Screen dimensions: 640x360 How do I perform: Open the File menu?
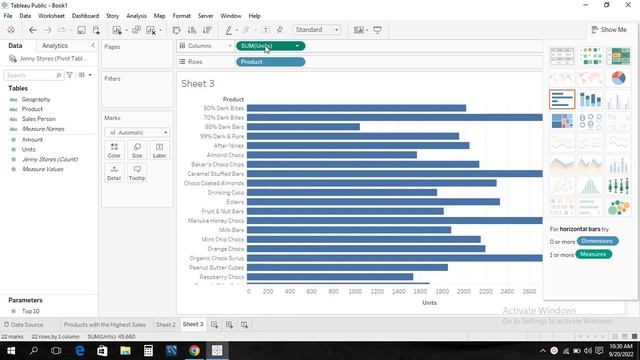click(x=8, y=16)
